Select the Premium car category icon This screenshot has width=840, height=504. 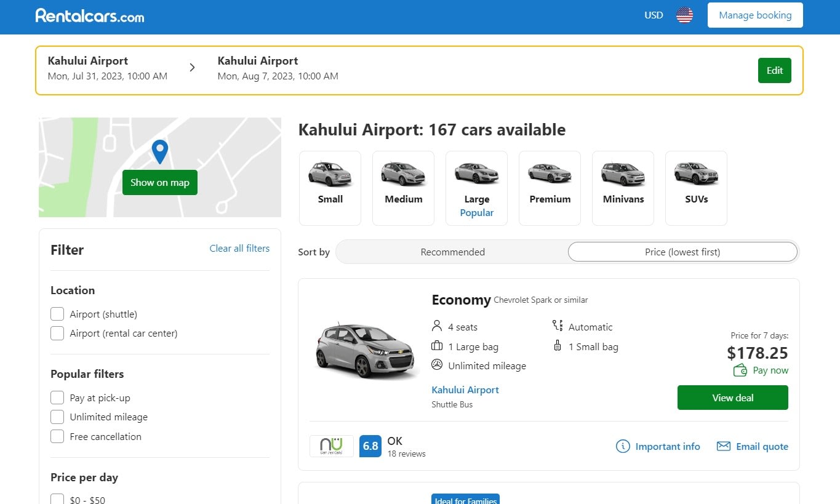(x=550, y=174)
